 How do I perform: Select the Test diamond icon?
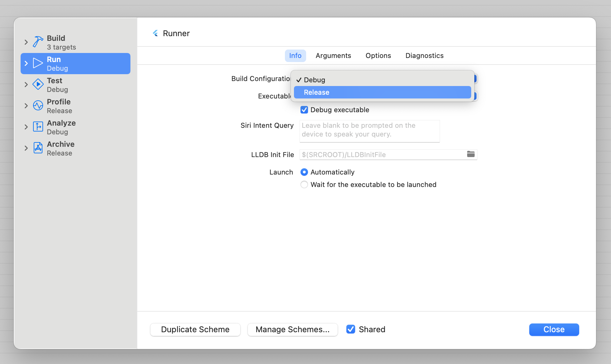[38, 84]
